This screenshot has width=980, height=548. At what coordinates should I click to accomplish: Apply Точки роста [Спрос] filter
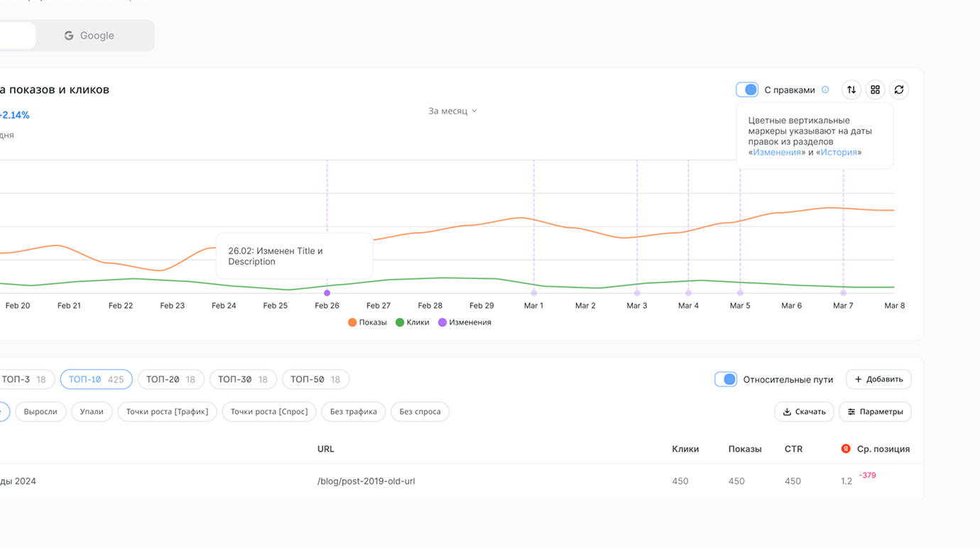(x=268, y=412)
